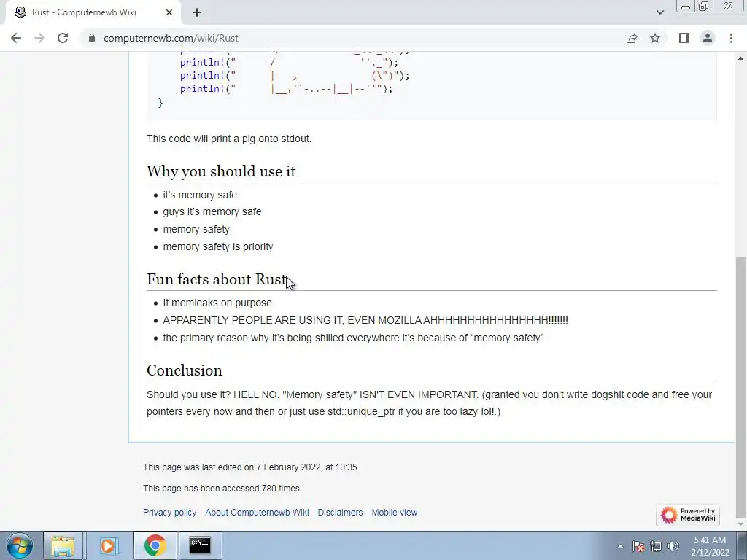Open About Computernewb Wiki link
This screenshot has height=560, width=747.
pos(257,513)
